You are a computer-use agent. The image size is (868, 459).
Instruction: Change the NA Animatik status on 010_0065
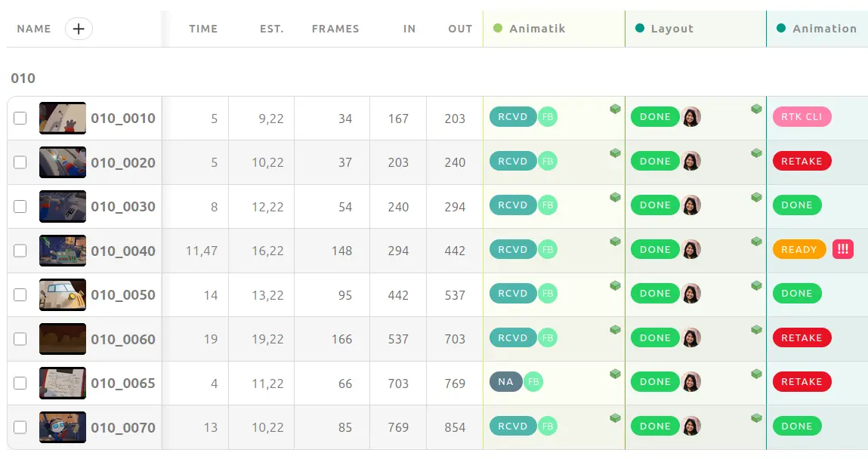pyautogui.click(x=505, y=382)
